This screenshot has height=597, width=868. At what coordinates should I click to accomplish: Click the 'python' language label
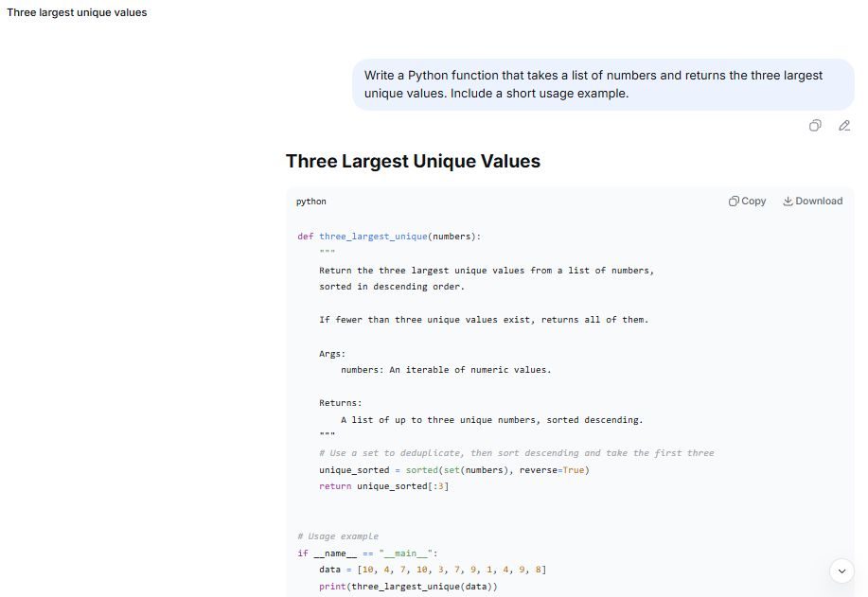pyautogui.click(x=311, y=202)
